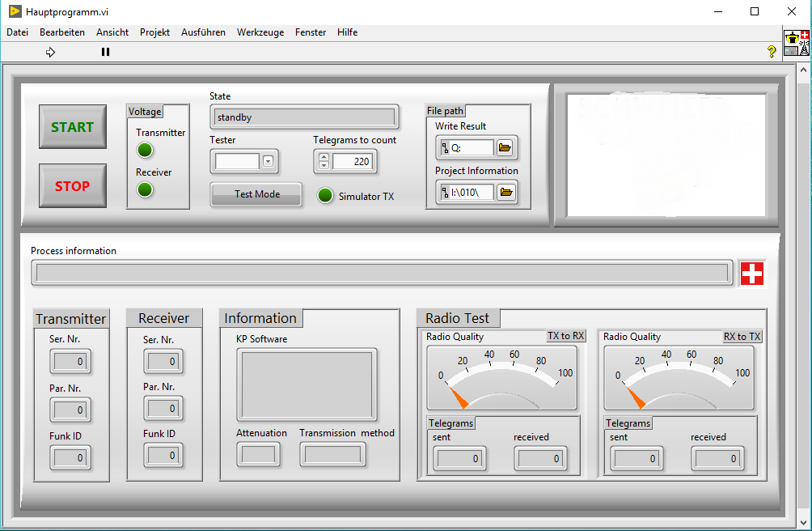812x531 pixels.
Task: Click the LabVIEW icon in title bar
Action: (x=15, y=11)
